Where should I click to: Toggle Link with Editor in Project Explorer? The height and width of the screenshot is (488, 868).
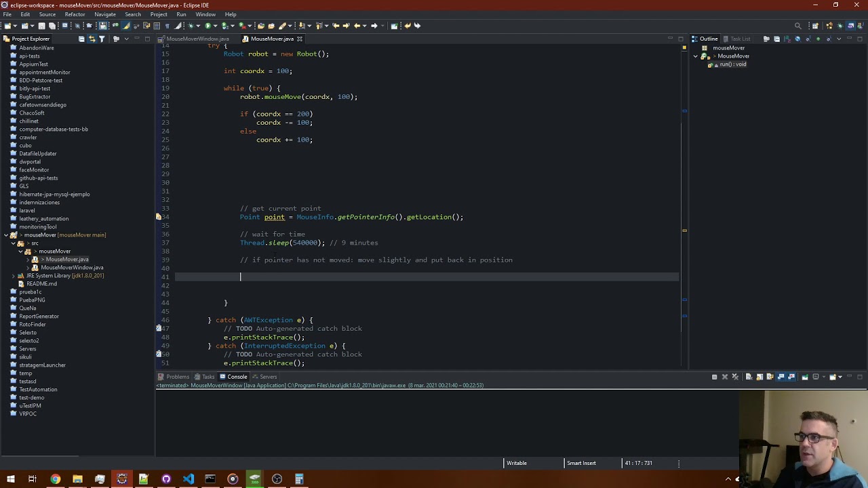click(92, 39)
